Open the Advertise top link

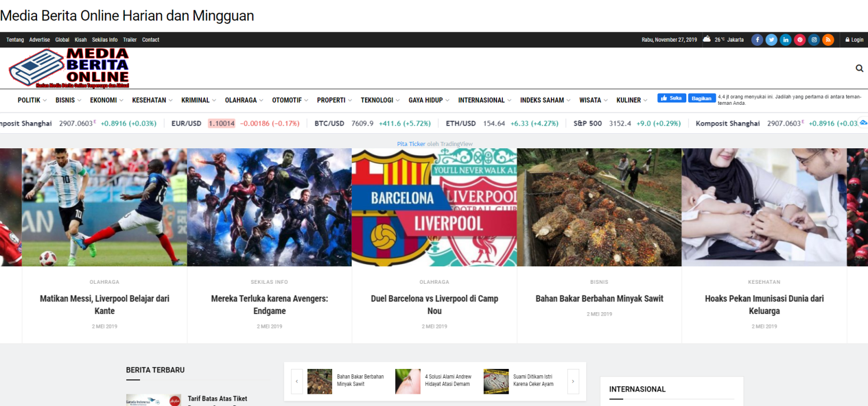39,40
